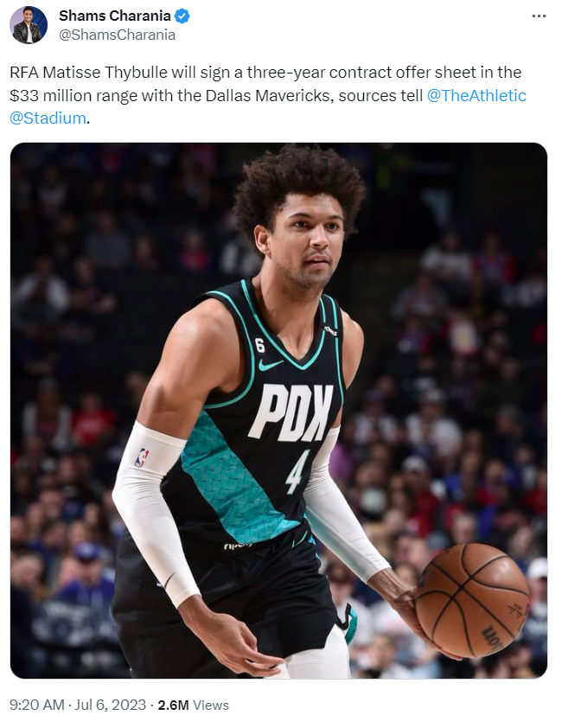This screenshot has height=728, width=562.
Task: Follow the @Stadium mention link
Action: tap(48, 118)
